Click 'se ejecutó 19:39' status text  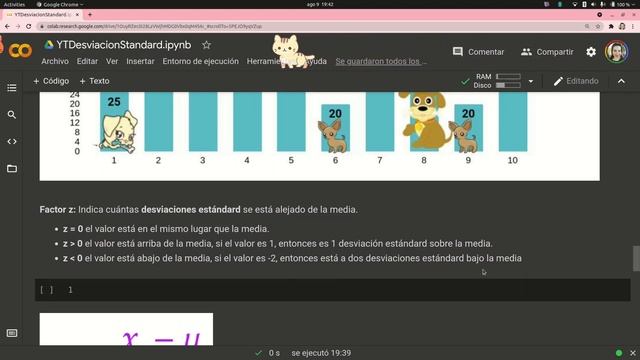[x=321, y=353]
